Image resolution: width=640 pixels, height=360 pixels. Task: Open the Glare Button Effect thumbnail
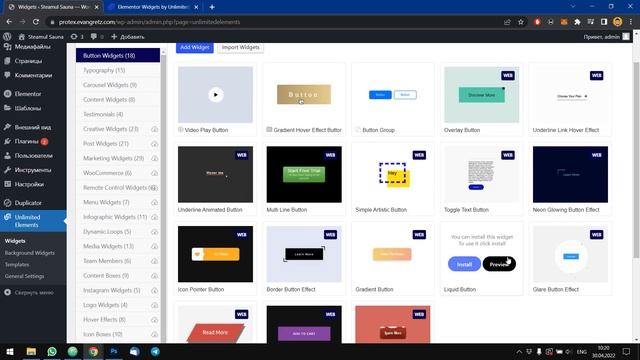(x=570, y=254)
